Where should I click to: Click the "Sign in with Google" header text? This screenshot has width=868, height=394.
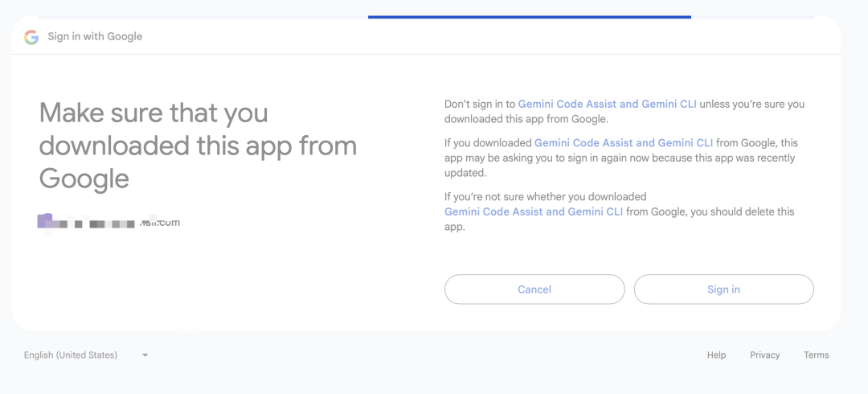coord(95,36)
